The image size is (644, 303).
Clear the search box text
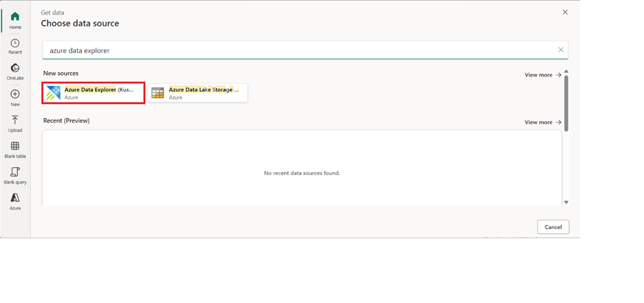pos(561,50)
